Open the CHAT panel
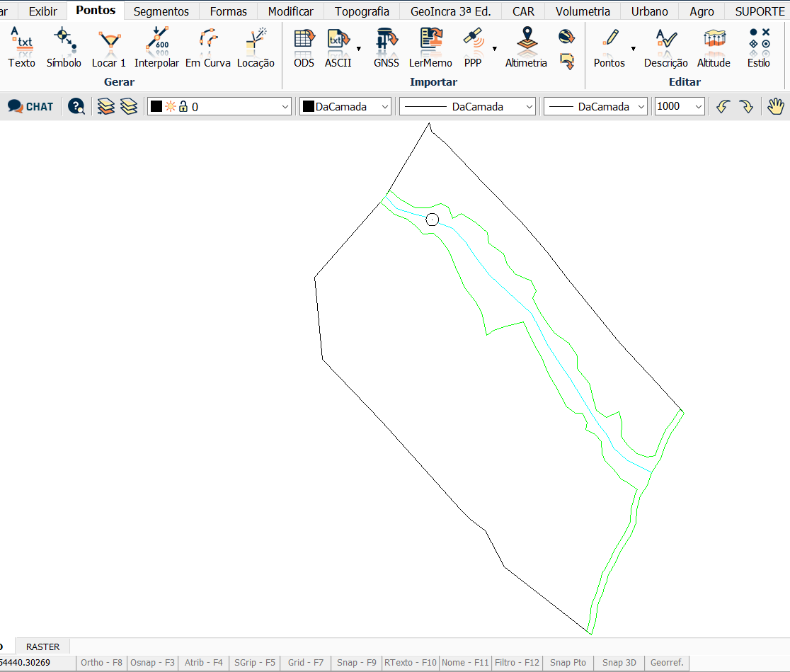The width and height of the screenshot is (790, 672). [x=30, y=106]
